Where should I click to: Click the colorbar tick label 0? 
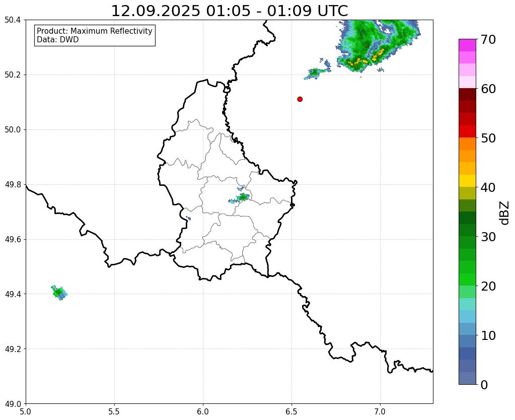pos(484,385)
